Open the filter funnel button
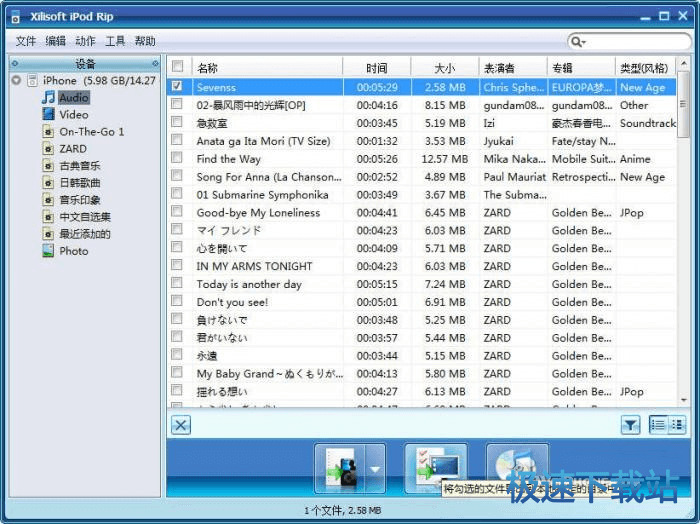The image size is (700, 524). click(630, 425)
